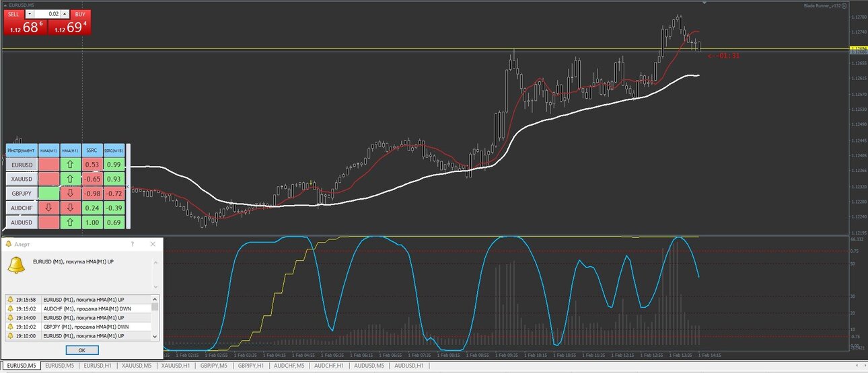Viewport: 868px width, 373px height.
Task: Click the GBPJPY SSRC value -0.98
Action: click(x=92, y=194)
